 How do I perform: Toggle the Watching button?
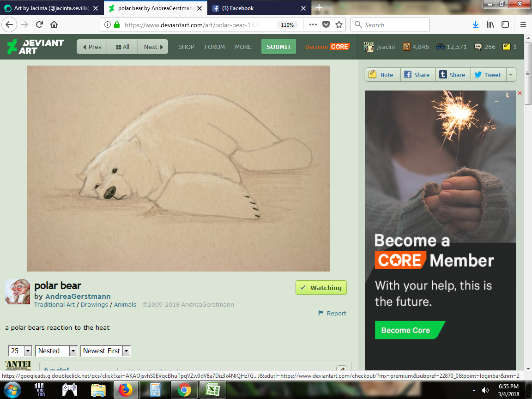pos(321,287)
